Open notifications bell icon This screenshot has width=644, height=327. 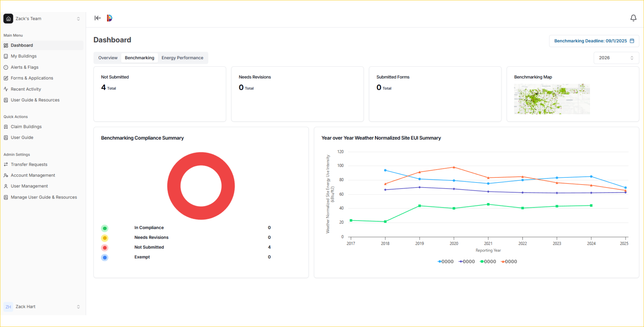[633, 18]
